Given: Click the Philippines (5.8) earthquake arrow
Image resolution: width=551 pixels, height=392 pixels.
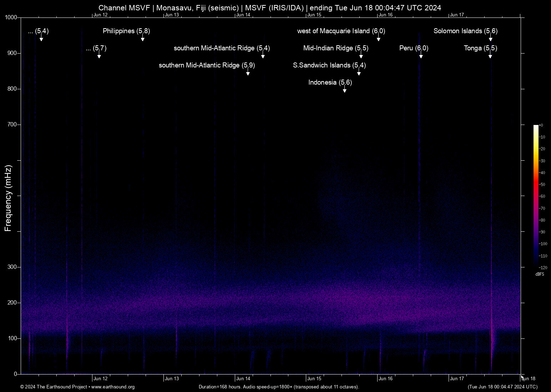Looking at the screenshot, I should click(x=143, y=39).
